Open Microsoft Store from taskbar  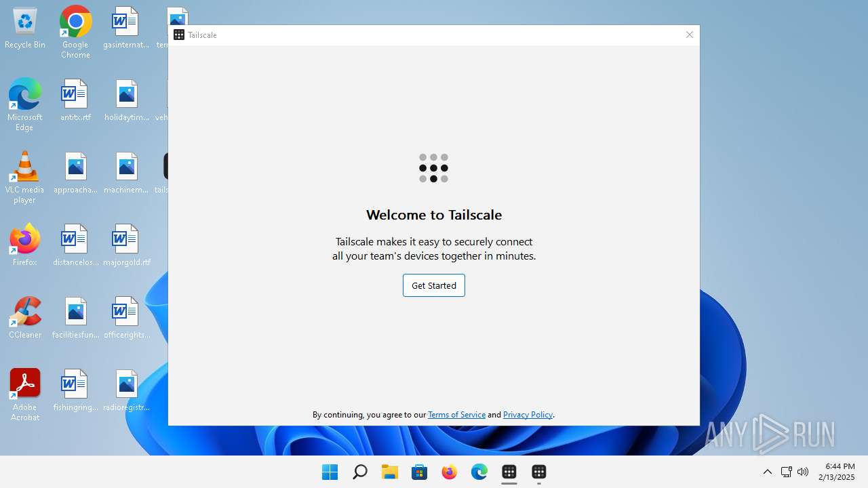coord(420,472)
